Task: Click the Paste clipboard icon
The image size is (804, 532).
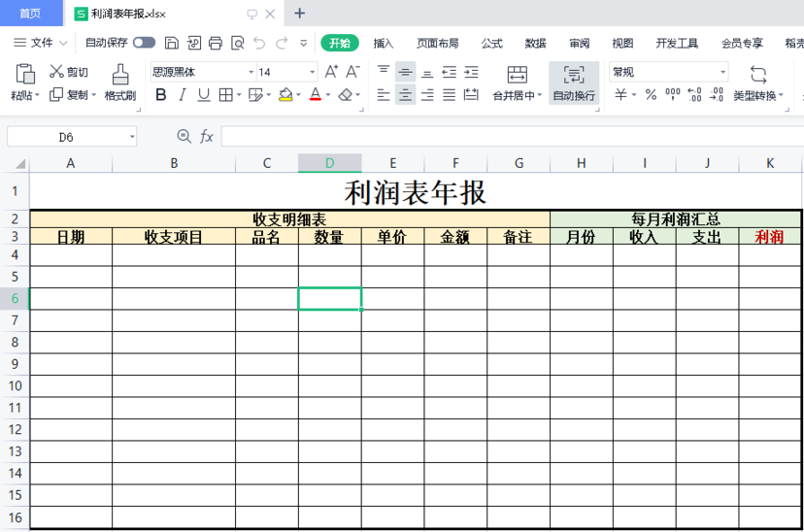Action: coord(25,74)
